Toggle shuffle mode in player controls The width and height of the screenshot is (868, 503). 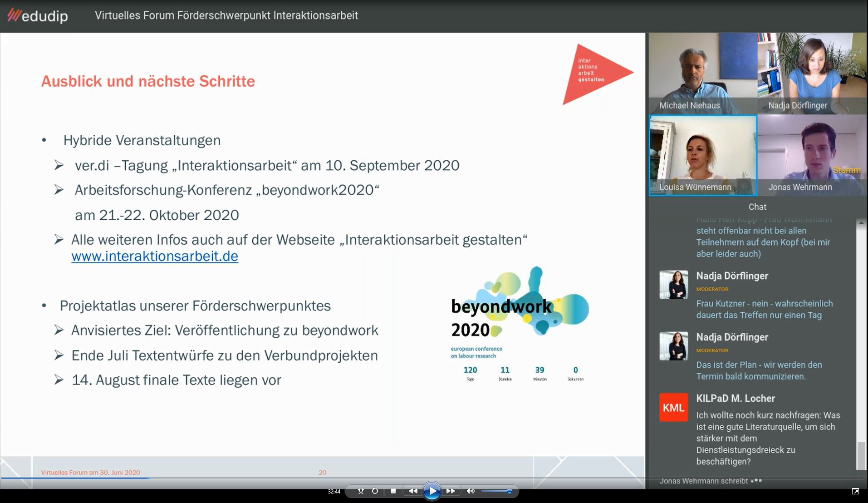[x=361, y=491]
